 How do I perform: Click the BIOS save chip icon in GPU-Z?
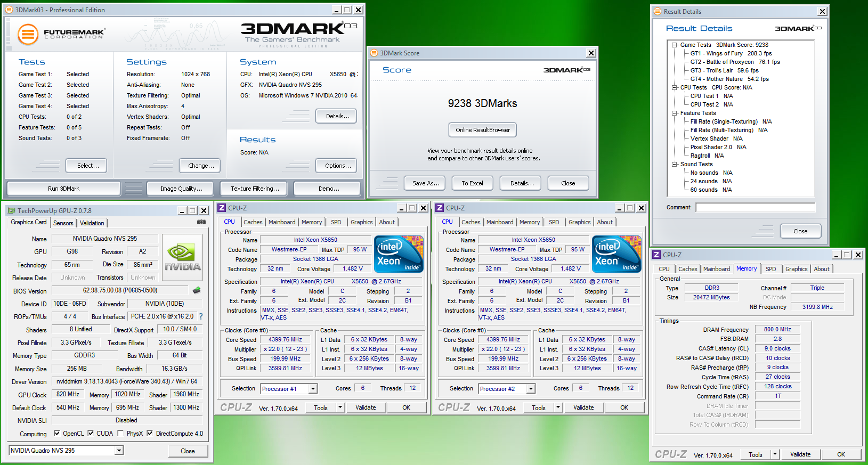(197, 290)
